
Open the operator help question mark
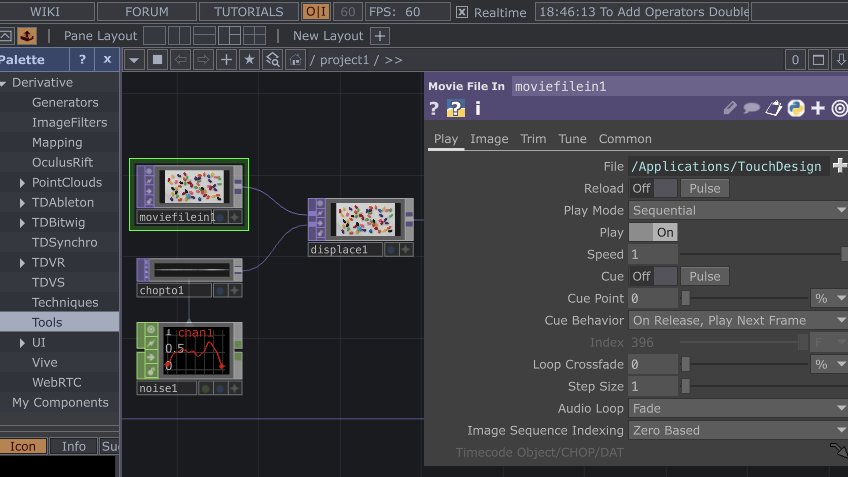pyautogui.click(x=434, y=109)
